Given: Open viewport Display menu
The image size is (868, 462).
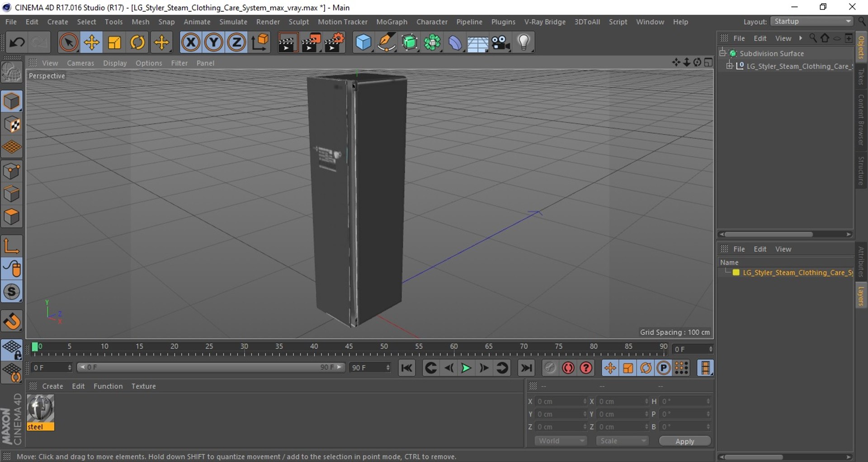Looking at the screenshot, I should click(115, 63).
